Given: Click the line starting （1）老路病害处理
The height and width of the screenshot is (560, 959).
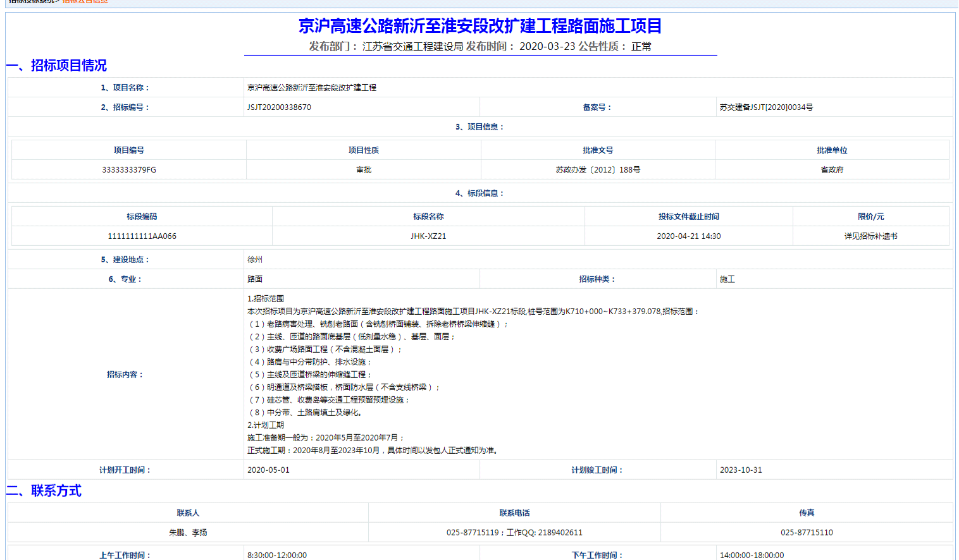Looking at the screenshot, I should coord(378,324).
